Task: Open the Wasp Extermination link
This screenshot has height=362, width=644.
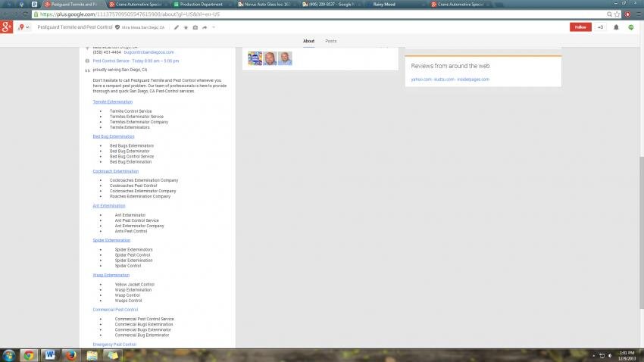Action: point(111,275)
